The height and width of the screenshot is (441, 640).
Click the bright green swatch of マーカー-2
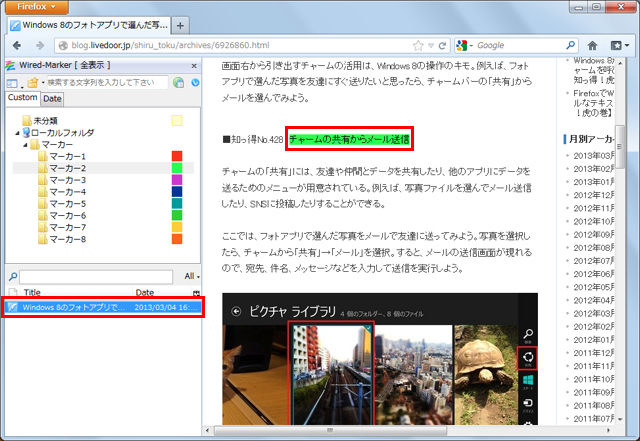pos(177,168)
